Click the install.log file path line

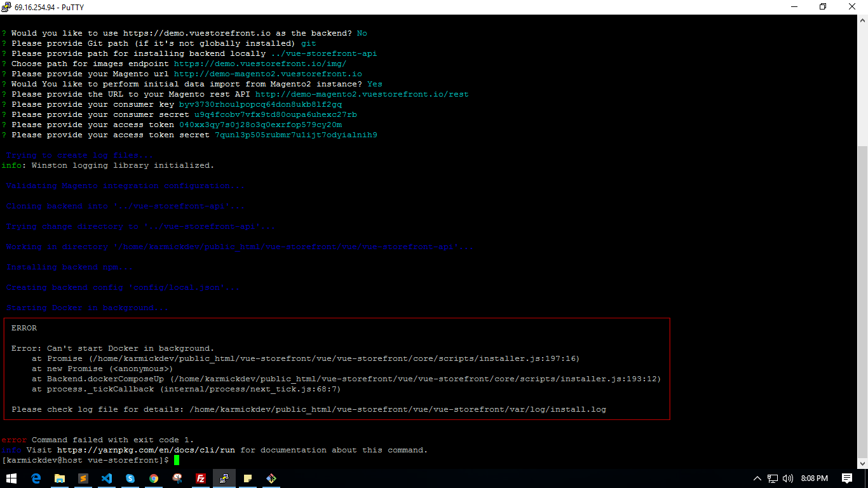[309, 409]
